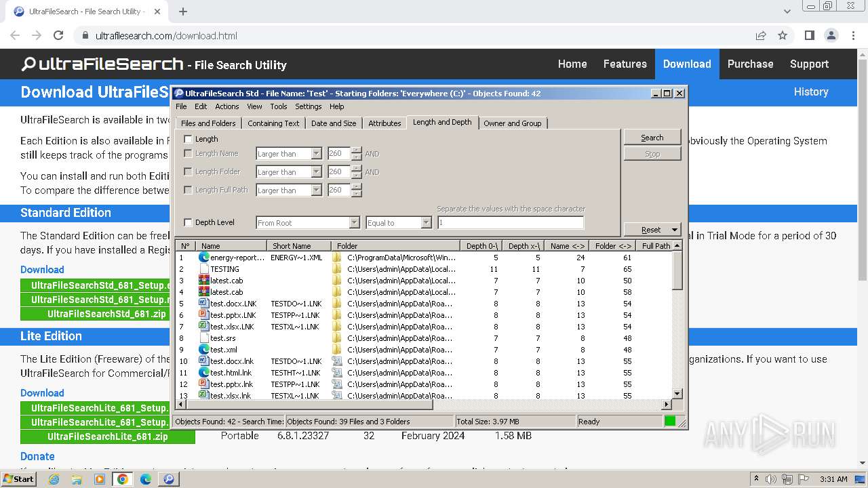
Task: Increase the Length Full Path spinner value
Action: 357,187
